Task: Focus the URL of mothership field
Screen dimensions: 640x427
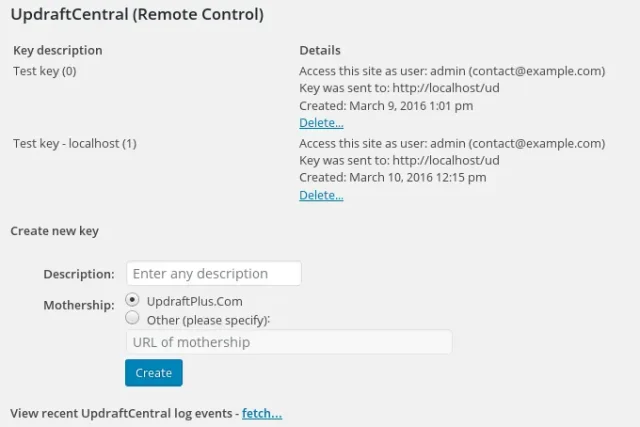Action: click(x=288, y=342)
